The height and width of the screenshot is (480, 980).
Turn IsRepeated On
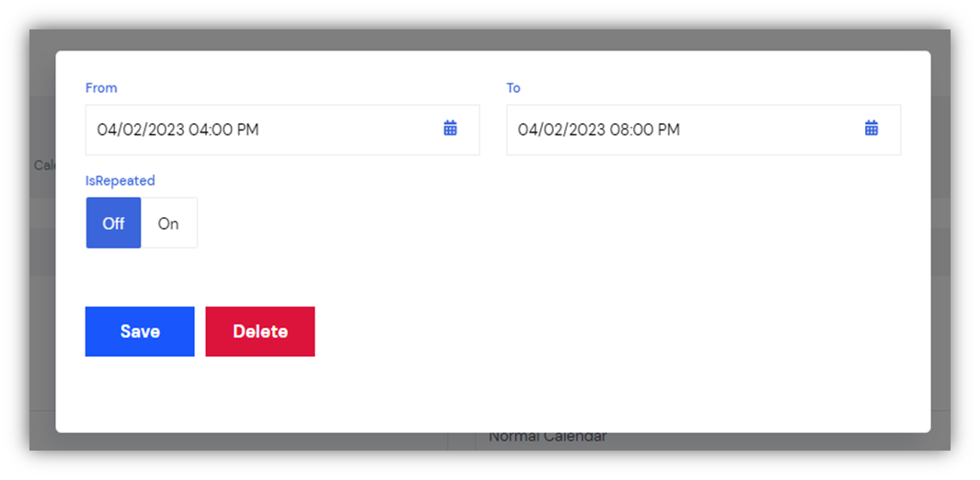(x=168, y=223)
